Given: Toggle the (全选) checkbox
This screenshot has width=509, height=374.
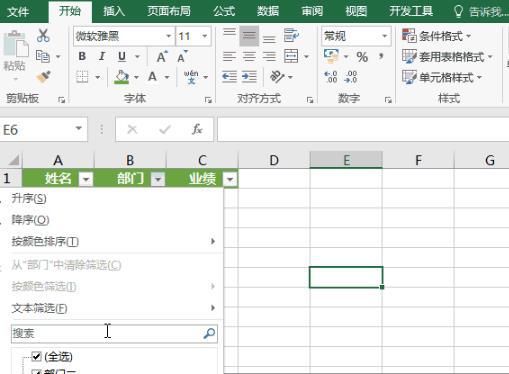Looking at the screenshot, I should (36, 357).
